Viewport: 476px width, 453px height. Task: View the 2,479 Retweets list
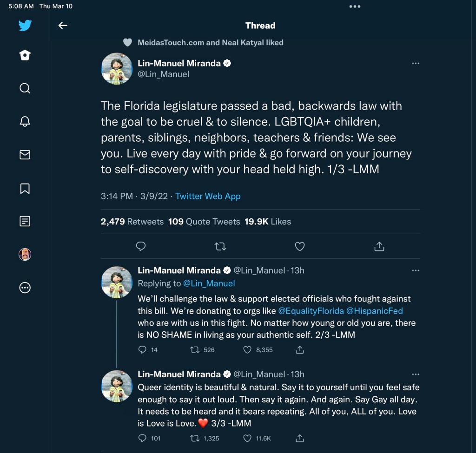(132, 222)
